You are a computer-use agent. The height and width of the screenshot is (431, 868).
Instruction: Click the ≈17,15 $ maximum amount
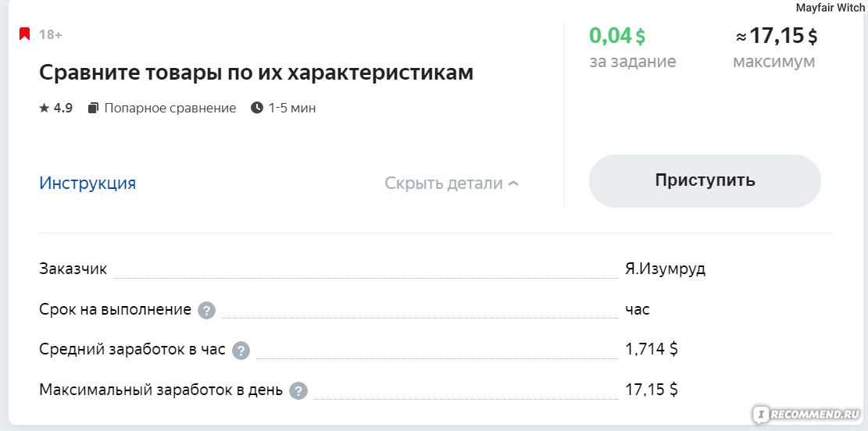click(x=776, y=36)
